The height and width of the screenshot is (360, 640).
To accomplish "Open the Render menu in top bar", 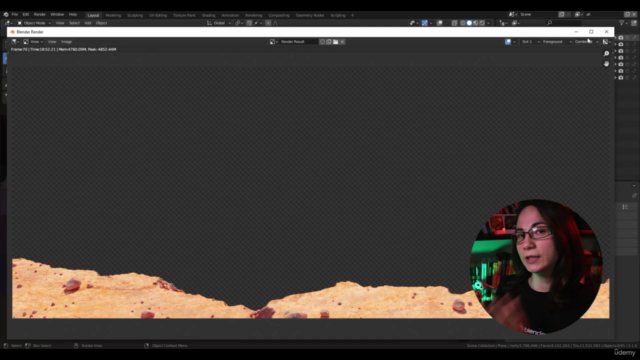I will pyautogui.click(x=40, y=14).
